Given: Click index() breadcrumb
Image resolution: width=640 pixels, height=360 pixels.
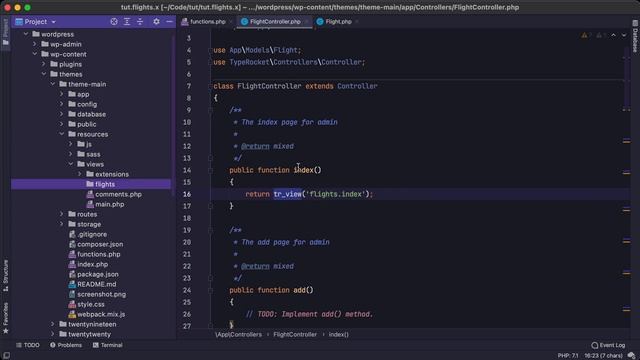Looking at the screenshot, I should click(339, 334).
